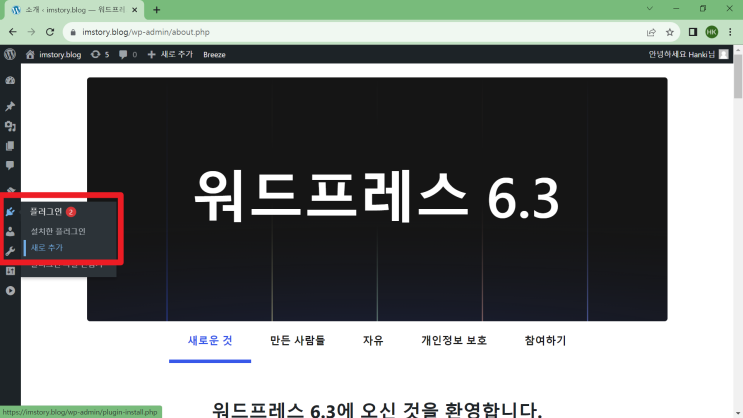
Task: Go back with browser back arrow
Action: tap(13, 32)
